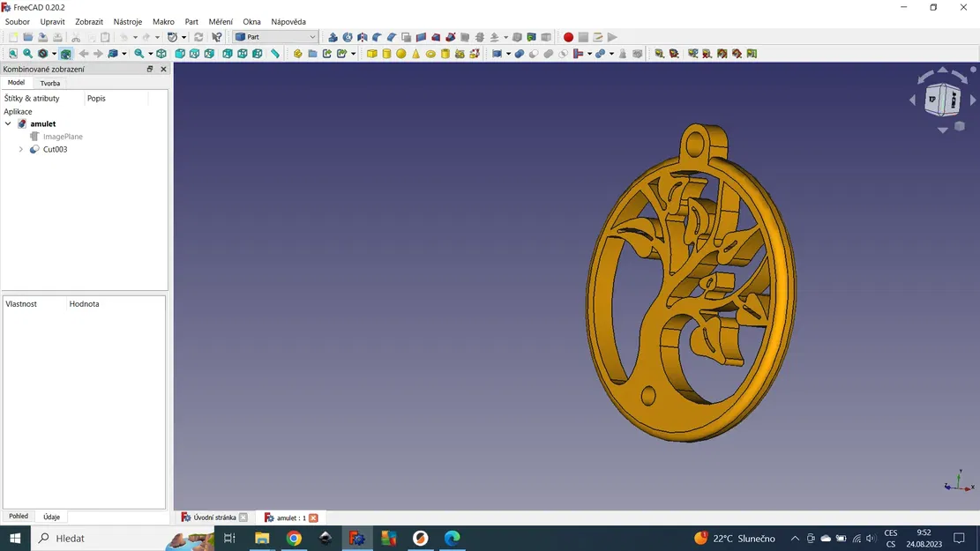
Task: Toggle visibility of the ImagePlane item
Action: 61,136
